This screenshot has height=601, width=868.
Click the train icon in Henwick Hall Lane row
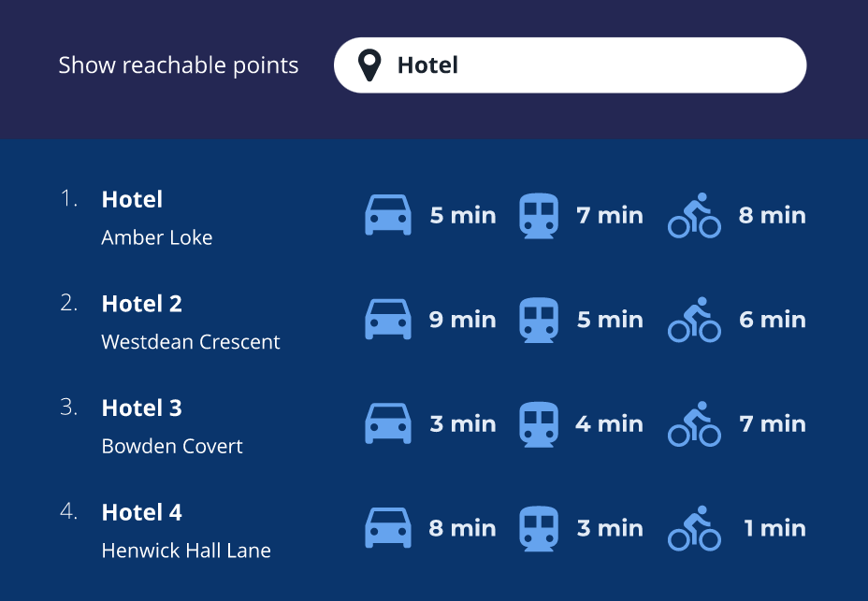pyautogui.click(x=539, y=528)
